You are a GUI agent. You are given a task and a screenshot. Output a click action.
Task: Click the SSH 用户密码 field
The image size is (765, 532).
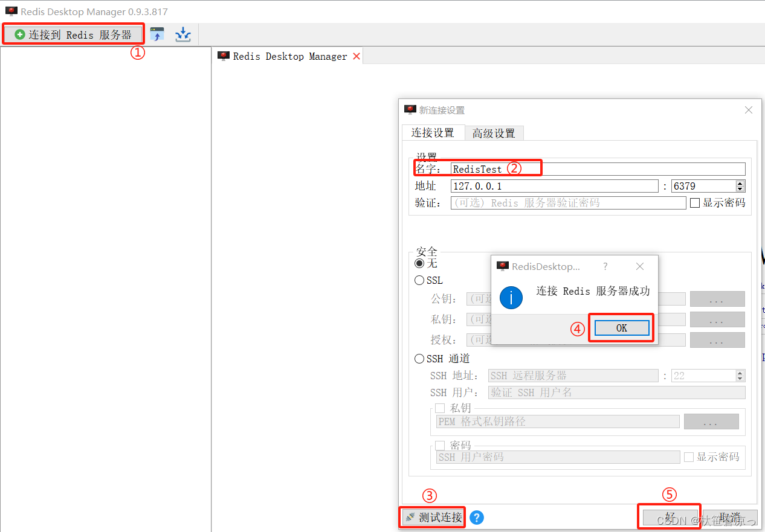click(x=558, y=457)
